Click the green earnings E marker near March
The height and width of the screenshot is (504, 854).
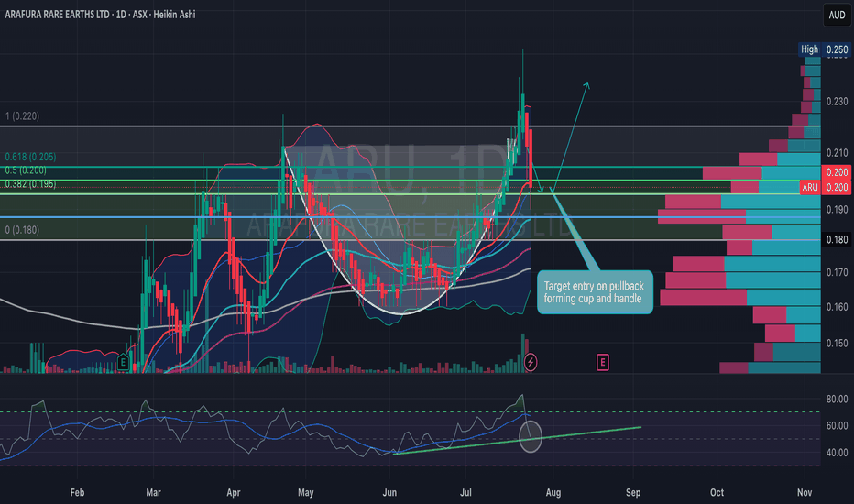click(x=123, y=362)
